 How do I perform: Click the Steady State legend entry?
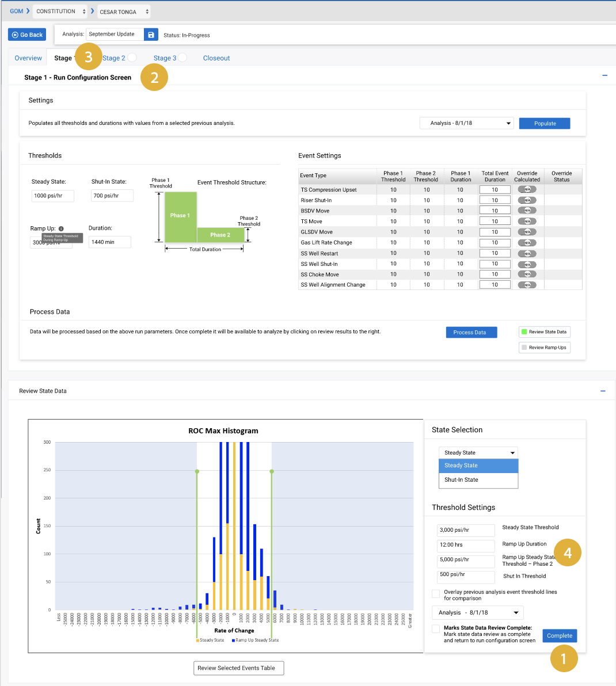211,640
